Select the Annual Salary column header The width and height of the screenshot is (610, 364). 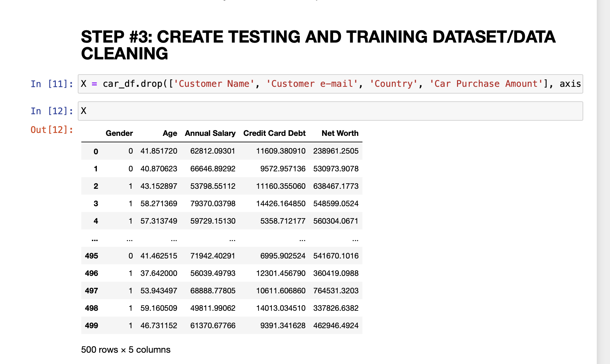pyautogui.click(x=210, y=133)
